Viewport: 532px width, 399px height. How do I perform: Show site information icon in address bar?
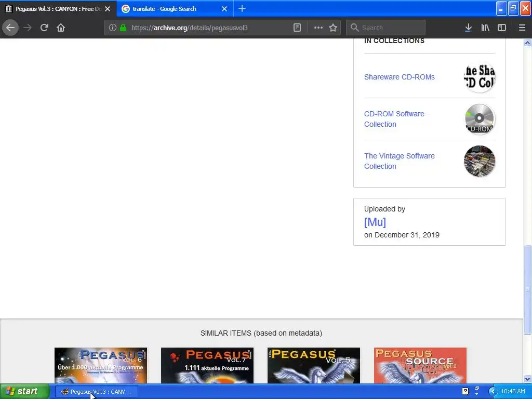point(113,28)
